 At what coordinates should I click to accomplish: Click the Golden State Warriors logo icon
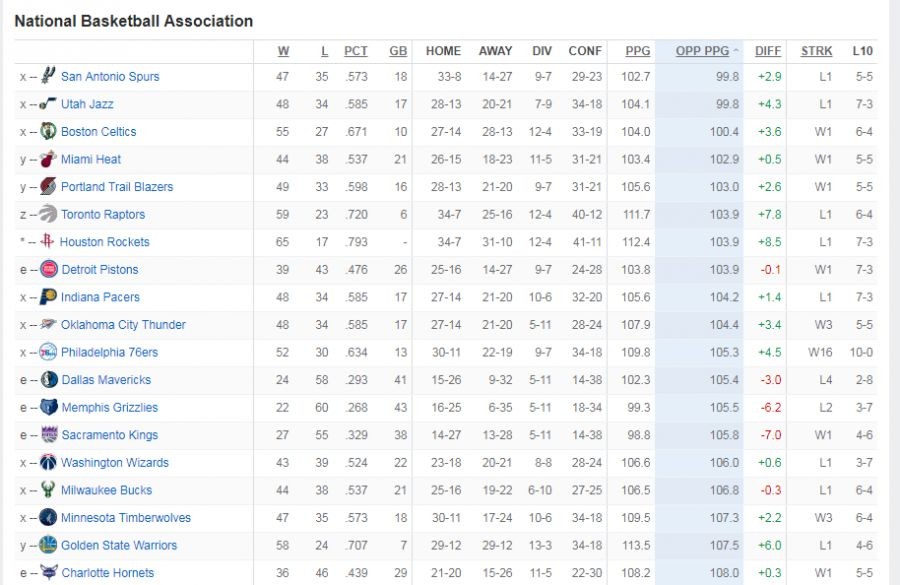point(49,545)
